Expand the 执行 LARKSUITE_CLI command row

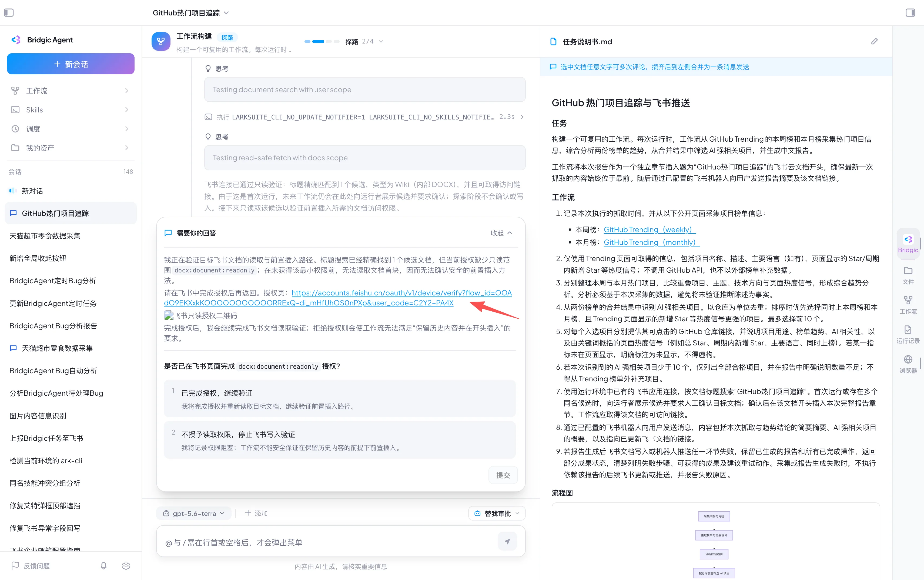365,117
